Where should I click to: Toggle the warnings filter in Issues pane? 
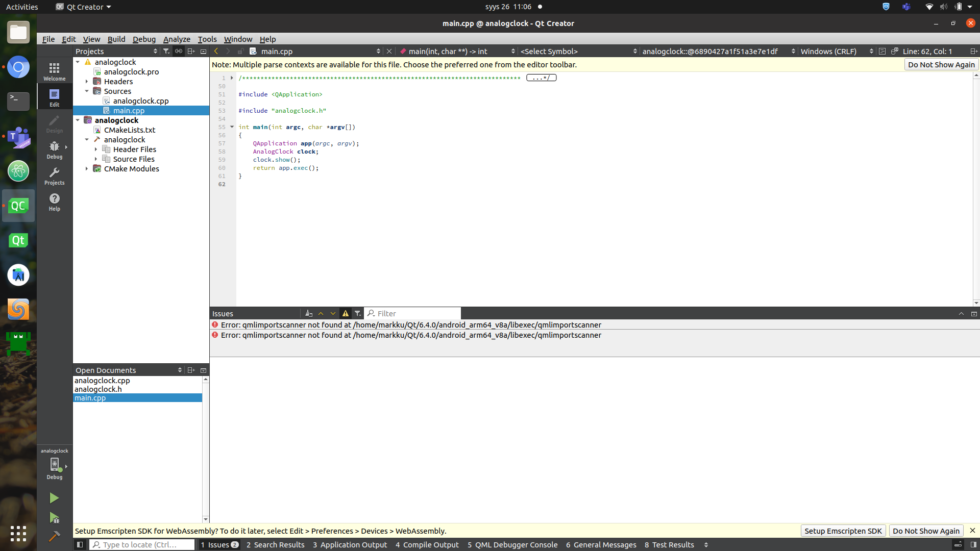[x=346, y=313]
